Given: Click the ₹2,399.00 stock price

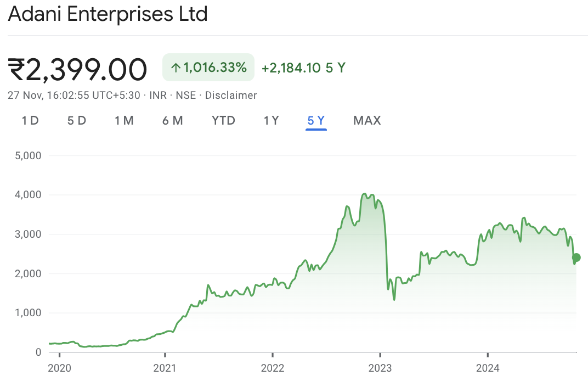Looking at the screenshot, I should pyautogui.click(x=78, y=69).
